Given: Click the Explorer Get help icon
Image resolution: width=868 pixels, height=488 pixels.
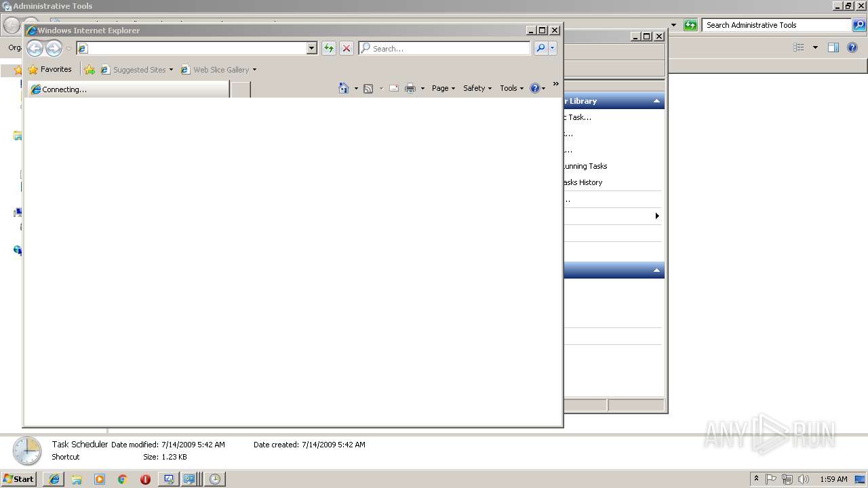Looking at the screenshot, I should [x=853, y=47].
